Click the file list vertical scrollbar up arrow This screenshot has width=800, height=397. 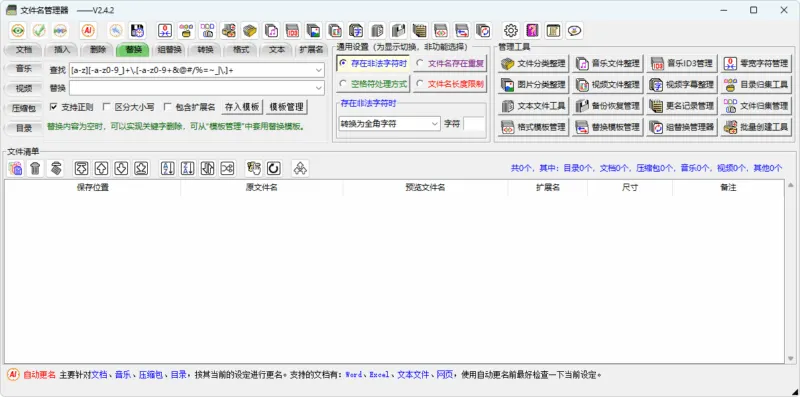[x=790, y=185]
